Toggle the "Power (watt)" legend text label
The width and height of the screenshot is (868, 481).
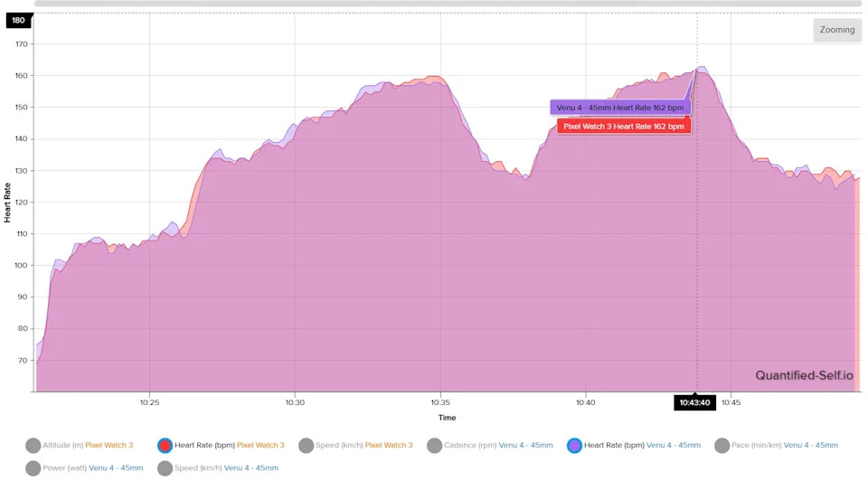[64, 467]
